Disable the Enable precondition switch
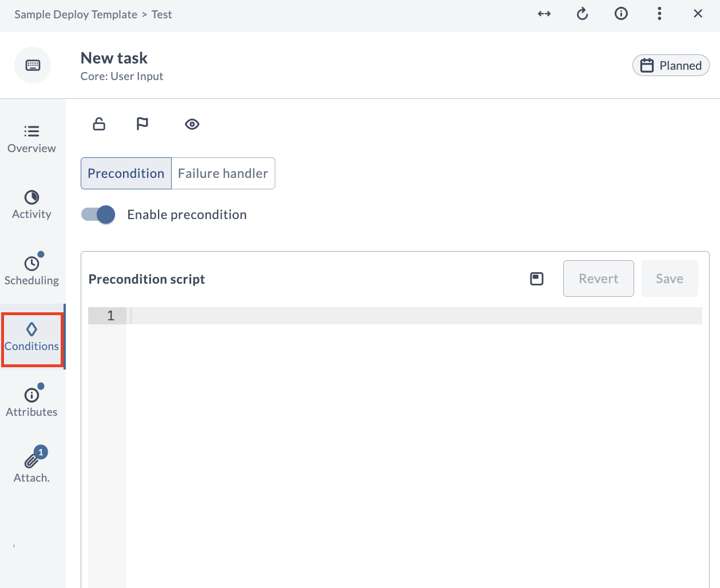 98,214
